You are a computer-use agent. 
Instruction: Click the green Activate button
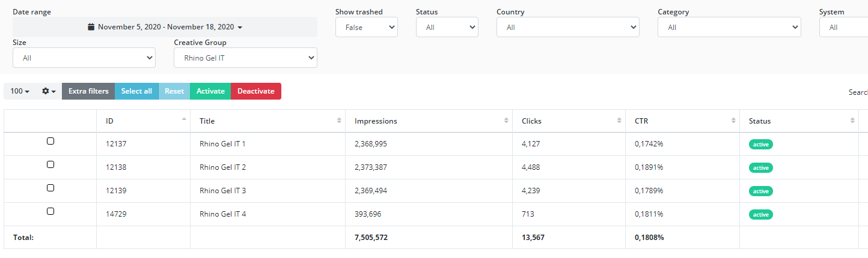(210, 91)
